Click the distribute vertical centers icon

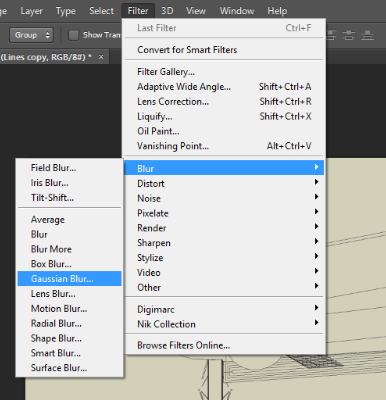click(x=349, y=35)
